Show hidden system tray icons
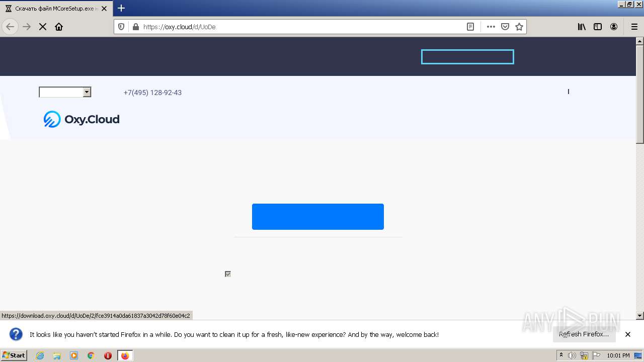The height and width of the screenshot is (362, 644). [561, 355]
